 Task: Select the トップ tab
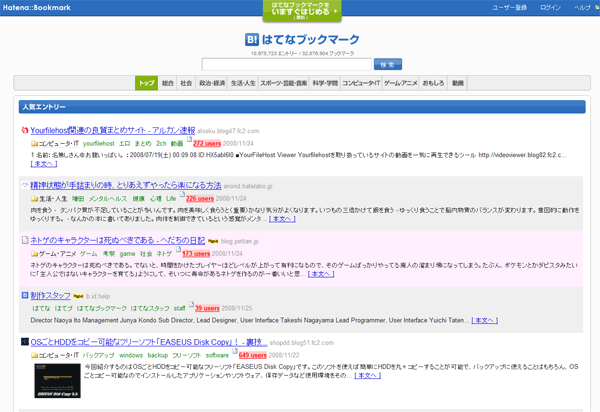(147, 83)
